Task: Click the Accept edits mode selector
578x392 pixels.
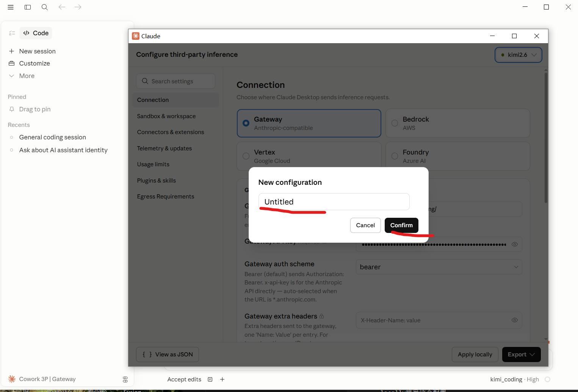Action: (184, 380)
